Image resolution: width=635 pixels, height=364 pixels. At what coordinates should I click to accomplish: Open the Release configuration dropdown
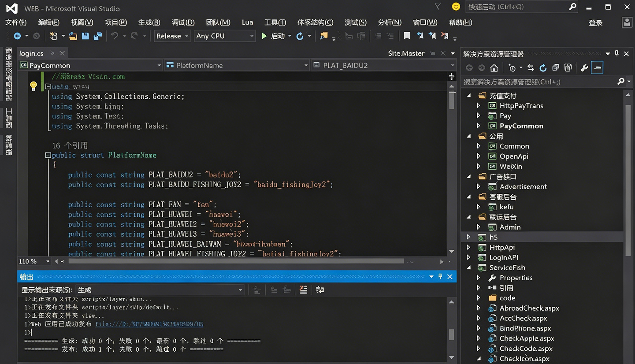[x=172, y=36]
